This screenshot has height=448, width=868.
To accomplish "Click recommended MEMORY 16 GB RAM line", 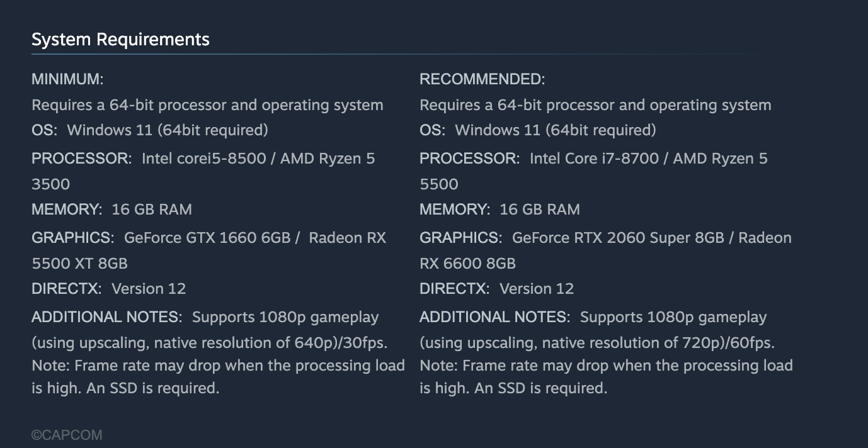I will click(500, 210).
